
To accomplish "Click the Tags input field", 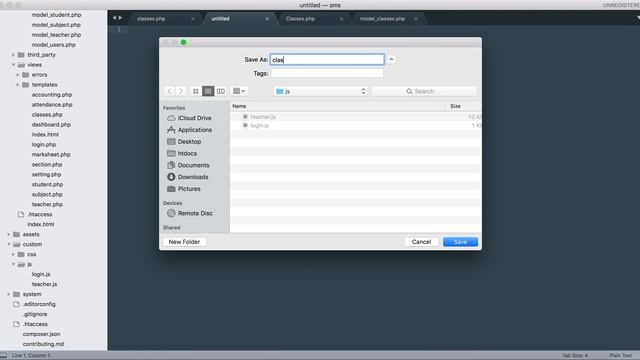I will click(327, 73).
